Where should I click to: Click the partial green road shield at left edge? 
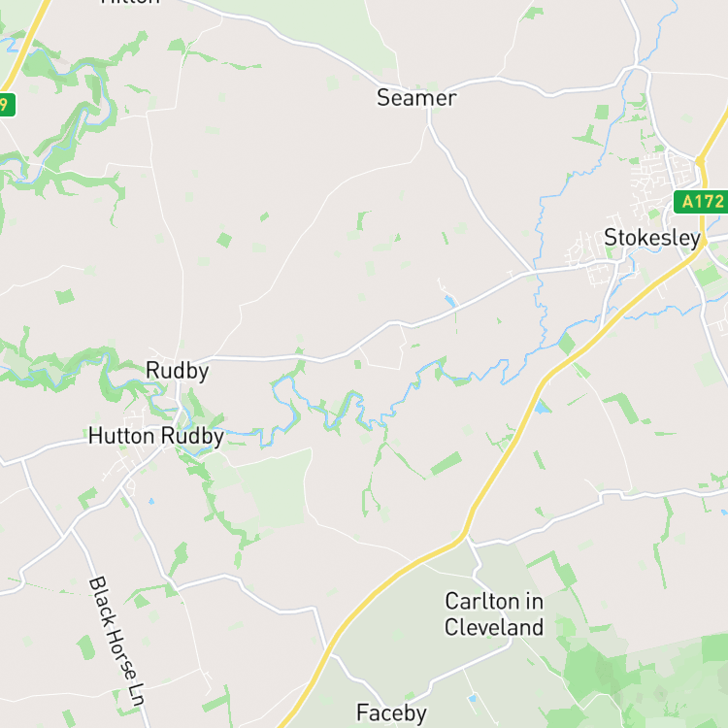[8, 105]
